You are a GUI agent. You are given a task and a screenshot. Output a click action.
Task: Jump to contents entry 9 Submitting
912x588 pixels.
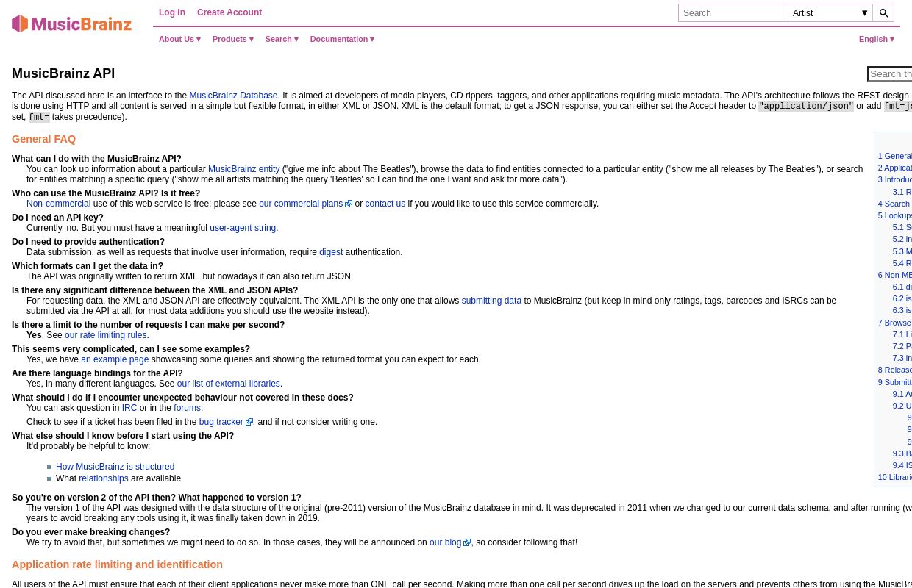(894, 382)
